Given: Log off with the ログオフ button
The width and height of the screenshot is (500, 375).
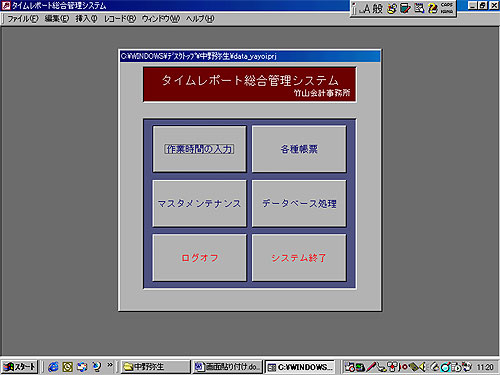Looking at the screenshot, I should (199, 258).
